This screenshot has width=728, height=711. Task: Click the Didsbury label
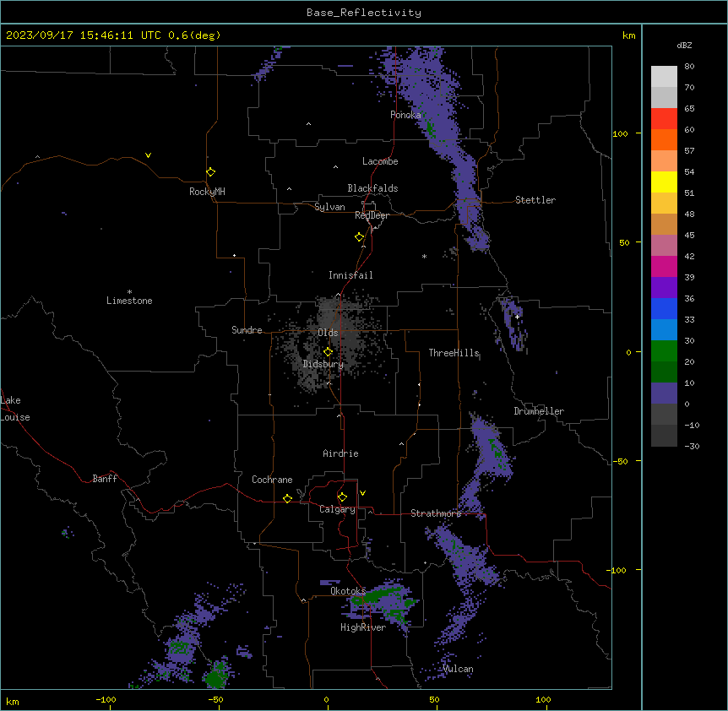click(x=323, y=364)
